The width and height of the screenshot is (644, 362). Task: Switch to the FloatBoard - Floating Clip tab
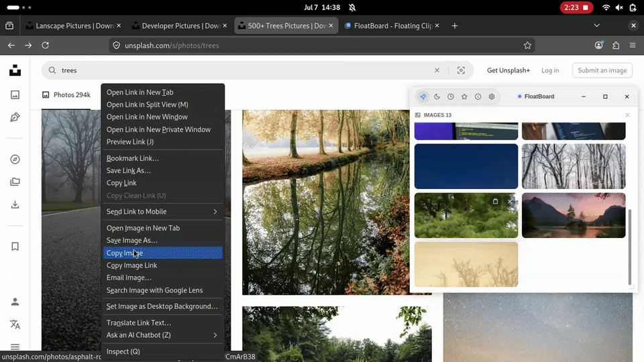tap(392, 25)
